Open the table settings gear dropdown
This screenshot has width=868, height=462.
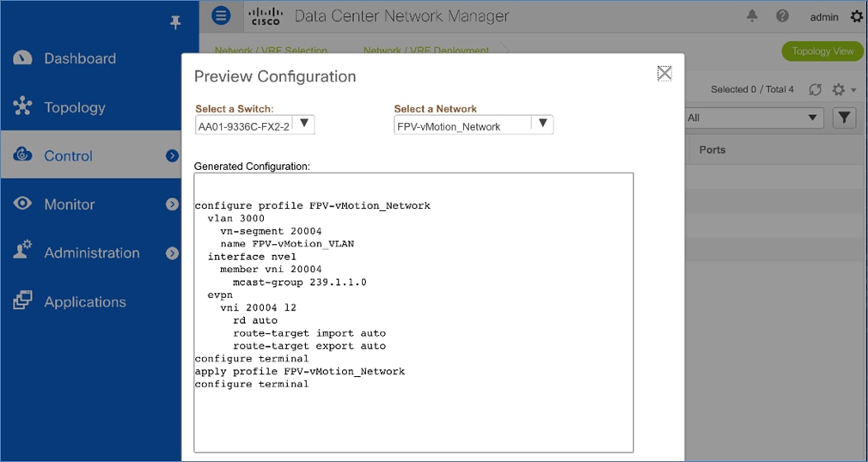[x=844, y=89]
